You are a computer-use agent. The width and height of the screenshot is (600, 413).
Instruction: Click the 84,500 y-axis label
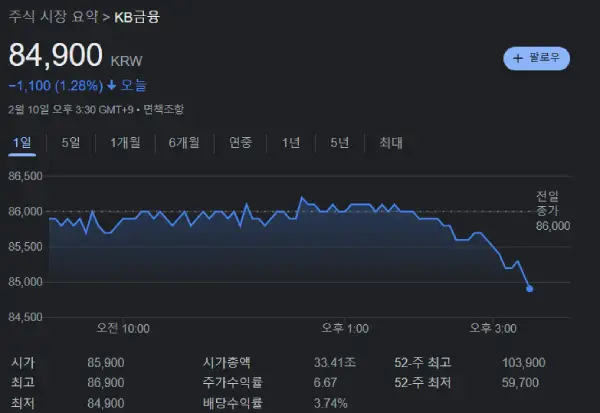click(25, 317)
